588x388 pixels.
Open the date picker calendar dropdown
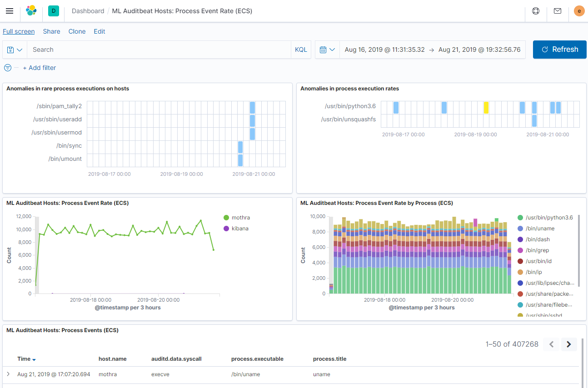coord(327,50)
